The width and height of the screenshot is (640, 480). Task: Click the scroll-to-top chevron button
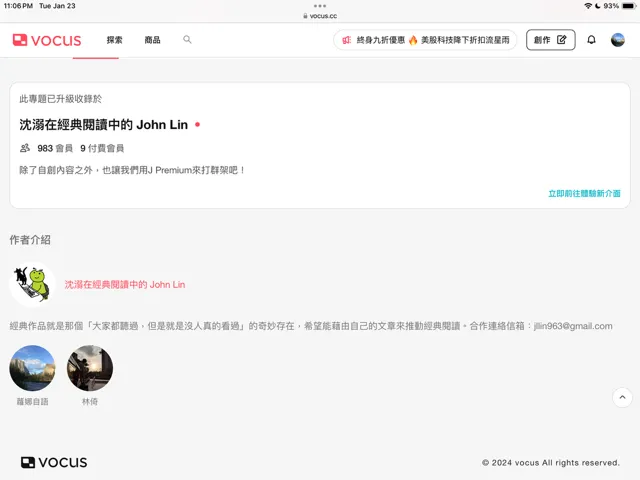tap(622, 397)
